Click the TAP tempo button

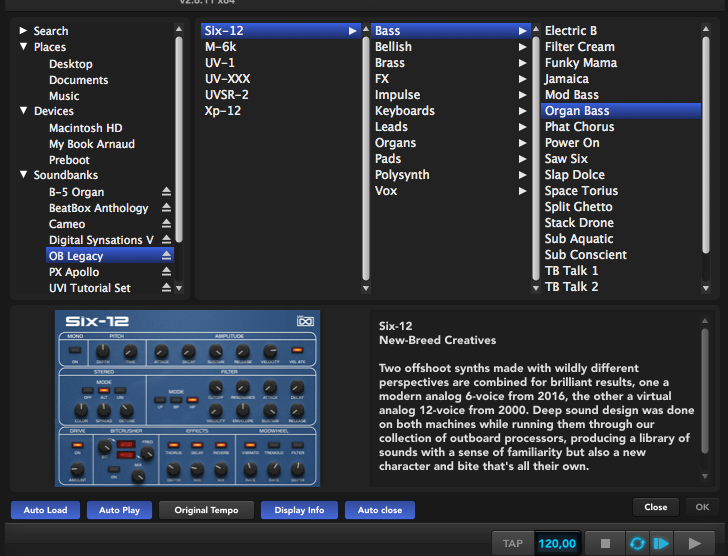(x=513, y=543)
